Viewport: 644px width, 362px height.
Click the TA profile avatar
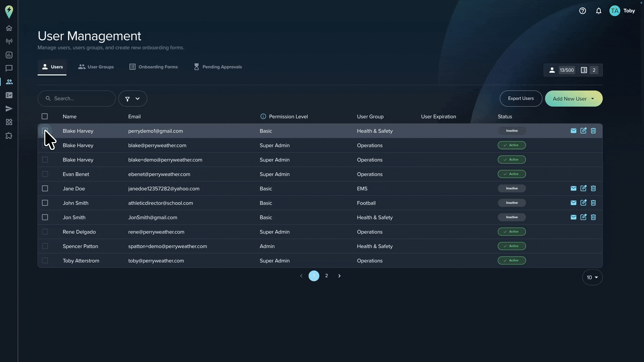tap(615, 11)
